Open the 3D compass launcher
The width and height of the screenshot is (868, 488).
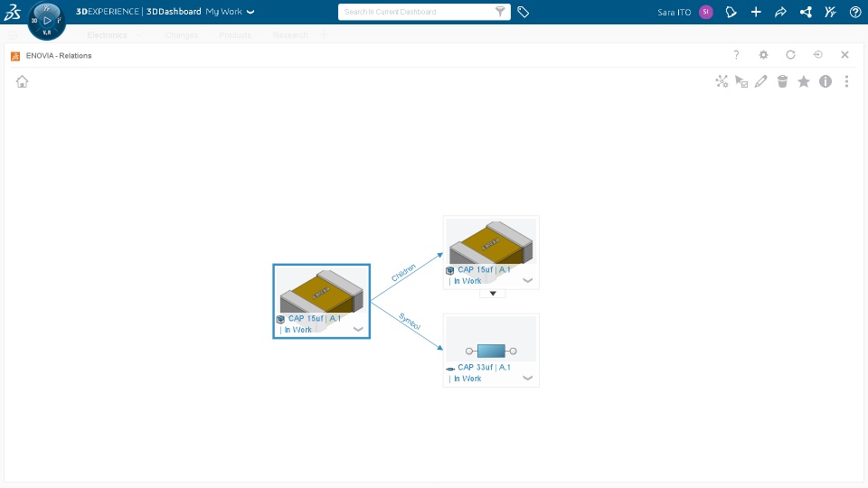click(47, 21)
